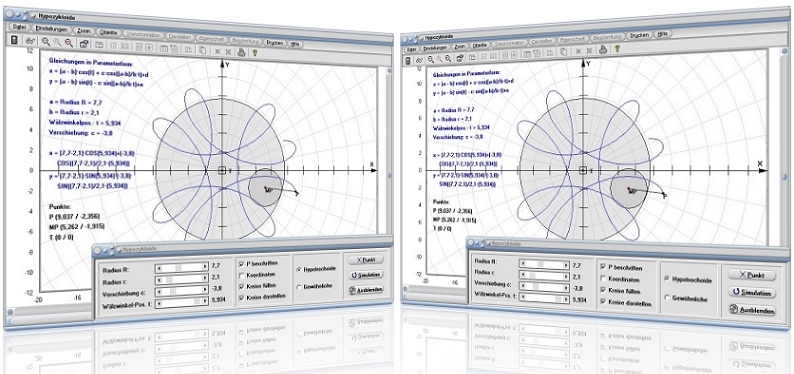Click the properties window icon in right toolbar
Viewport: 794px width, 374px height.
click(460, 58)
